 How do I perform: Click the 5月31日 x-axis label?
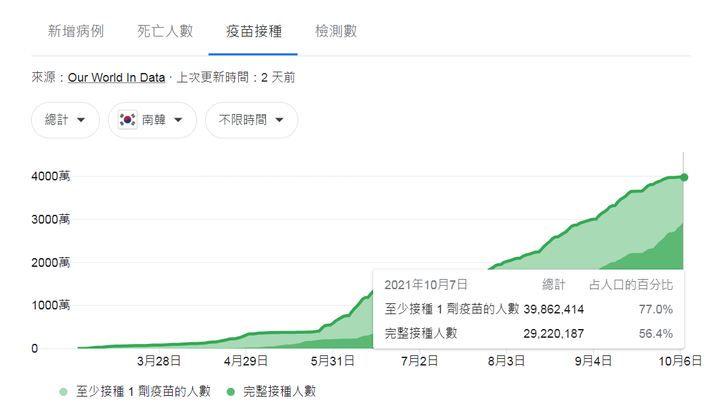tap(332, 361)
